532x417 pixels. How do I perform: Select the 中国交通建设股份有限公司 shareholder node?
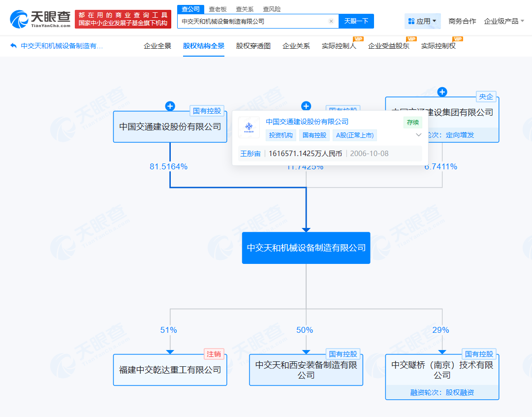(x=170, y=127)
